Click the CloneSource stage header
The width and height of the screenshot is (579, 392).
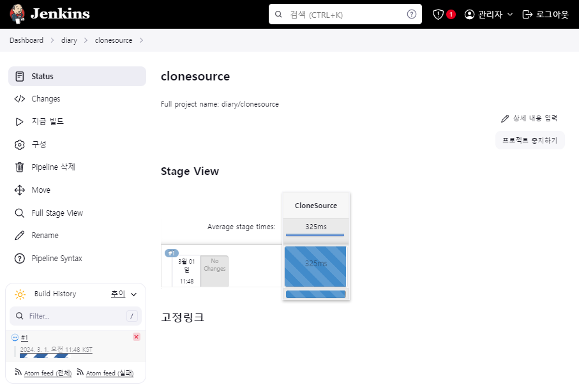coord(316,206)
